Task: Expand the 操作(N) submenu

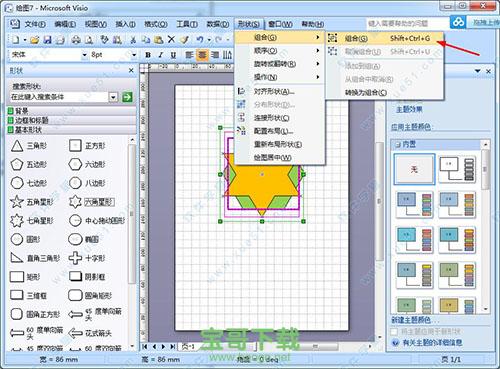Action: [280, 77]
